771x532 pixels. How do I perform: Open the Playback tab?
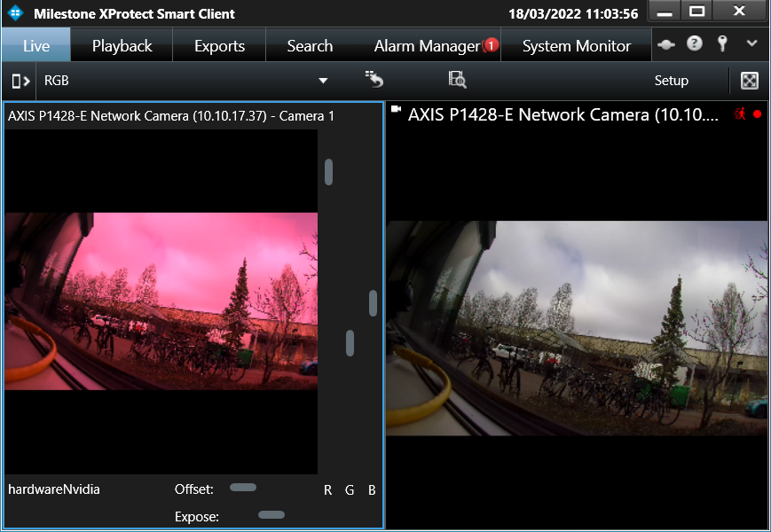tap(122, 45)
